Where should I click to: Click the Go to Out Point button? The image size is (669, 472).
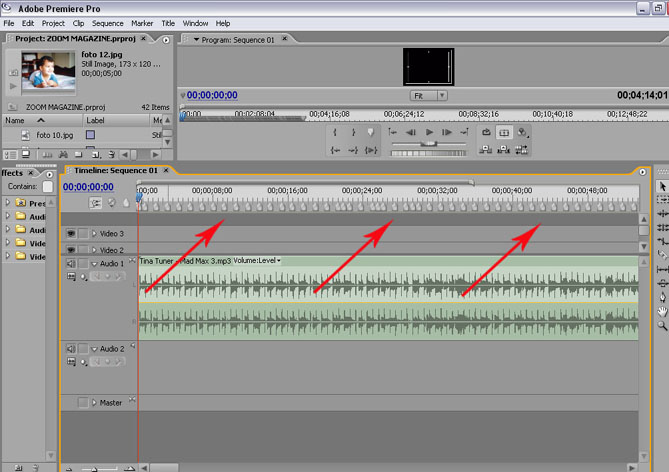click(x=353, y=150)
